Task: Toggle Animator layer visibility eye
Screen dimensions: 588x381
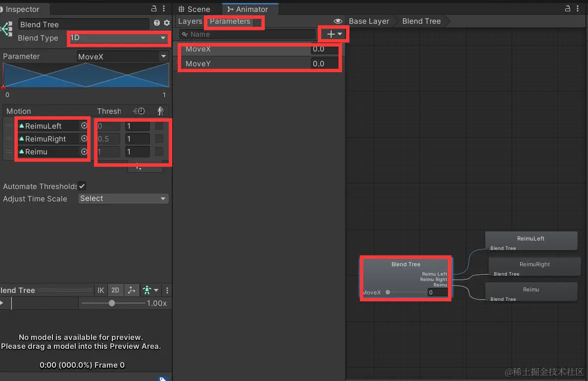Action: coord(338,21)
